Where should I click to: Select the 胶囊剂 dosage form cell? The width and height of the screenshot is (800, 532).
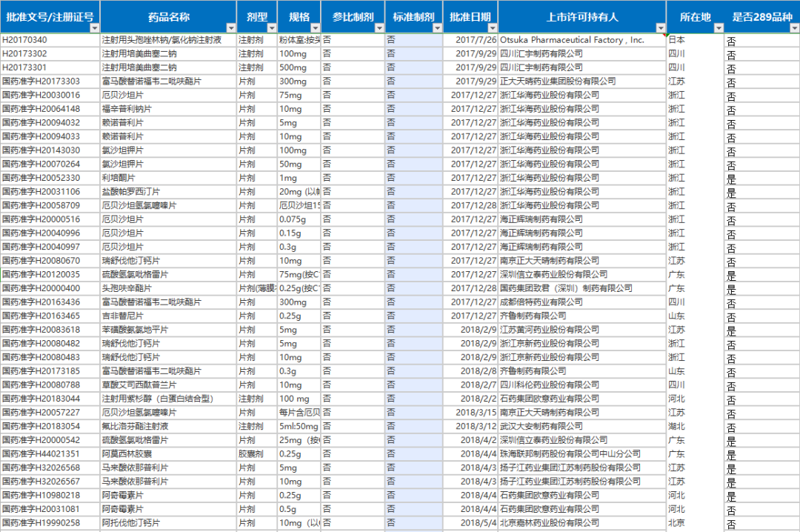click(x=256, y=454)
